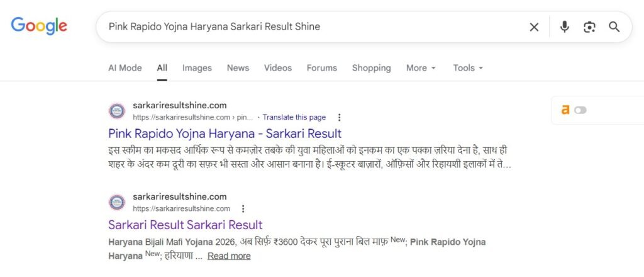Click the Google logo
The image size is (644, 277).
point(39,26)
